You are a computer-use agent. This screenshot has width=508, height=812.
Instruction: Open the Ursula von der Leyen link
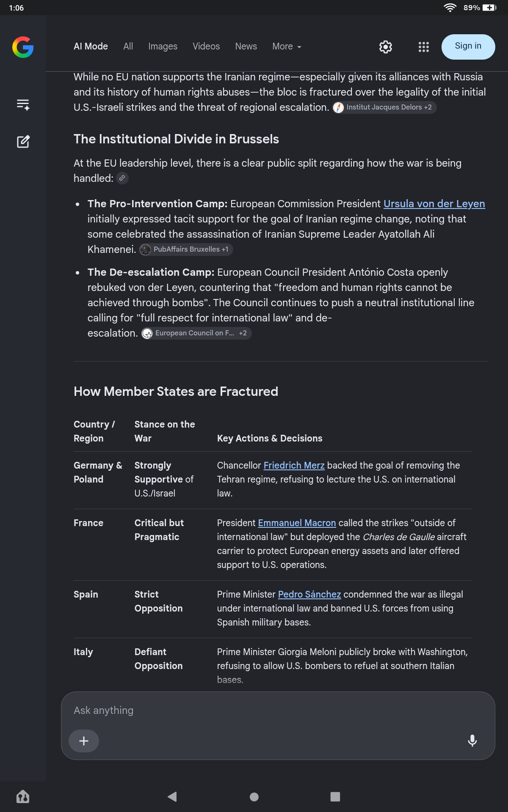point(434,204)
